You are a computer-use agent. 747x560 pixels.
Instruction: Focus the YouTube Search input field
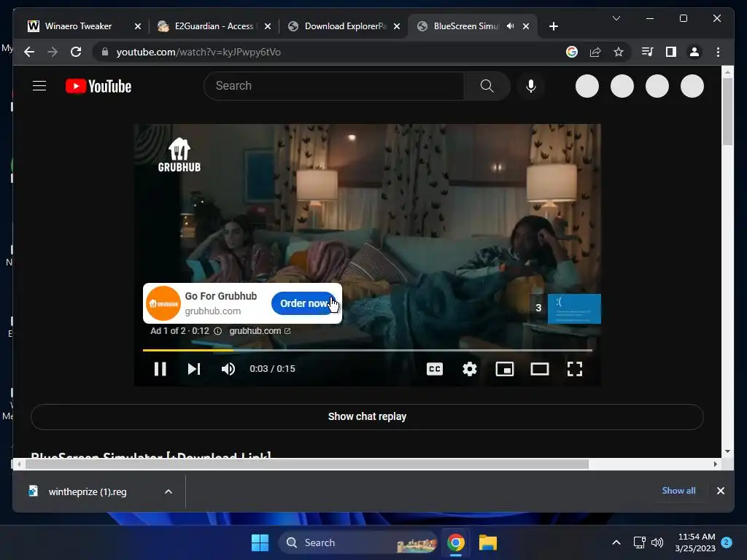(x=333, y=86)
